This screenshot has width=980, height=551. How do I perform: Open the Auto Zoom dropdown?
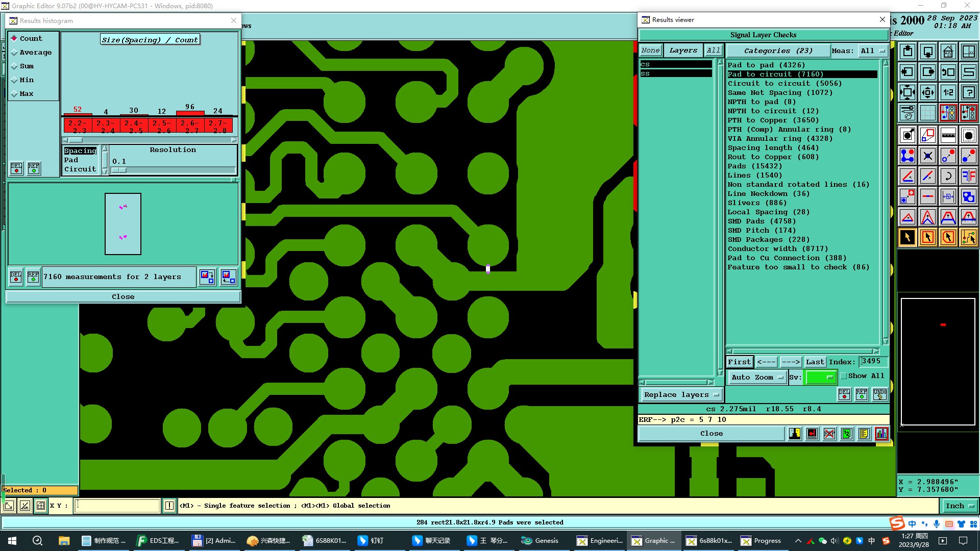(756, 378)
